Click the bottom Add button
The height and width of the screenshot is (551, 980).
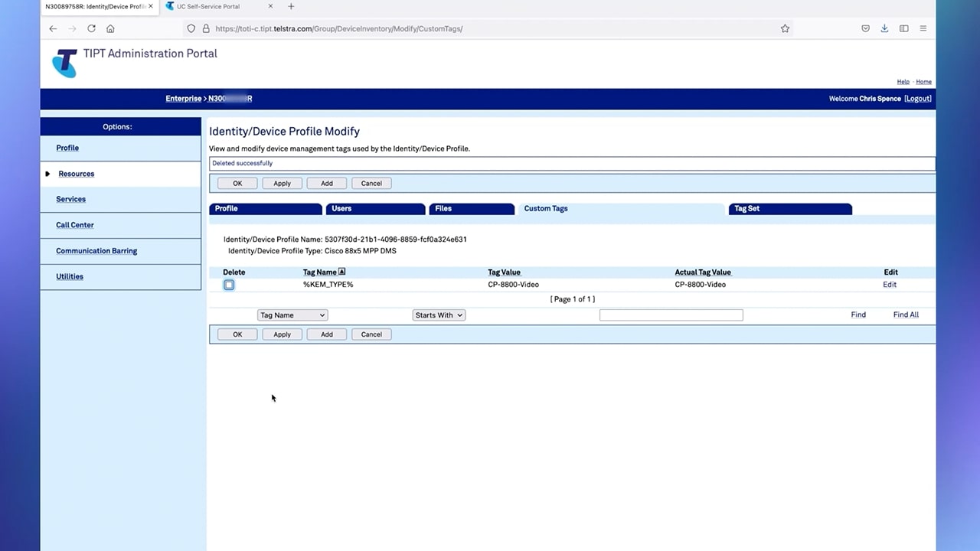point(327,334)
